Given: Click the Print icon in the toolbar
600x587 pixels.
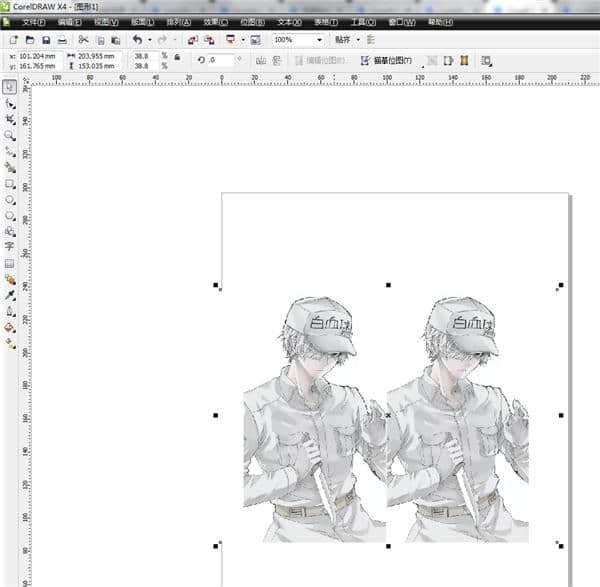Looking at the screenshot, I should coord(62,40).
